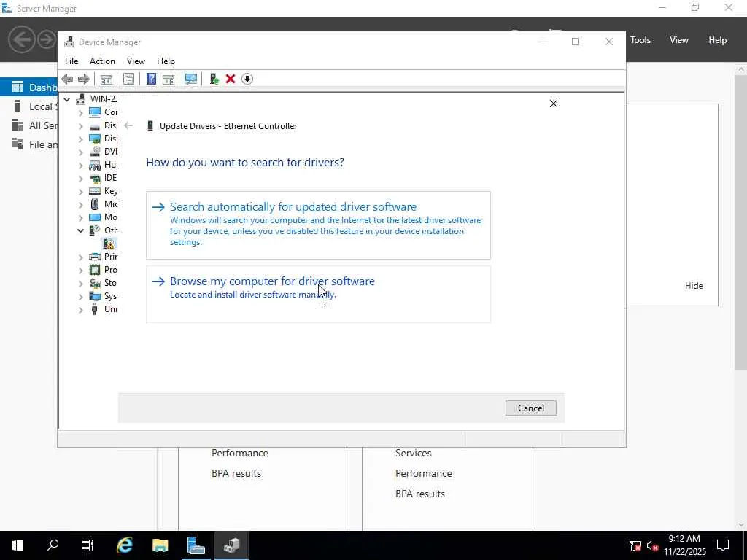Expand the Human Interface (Hui) chevron

80,165
